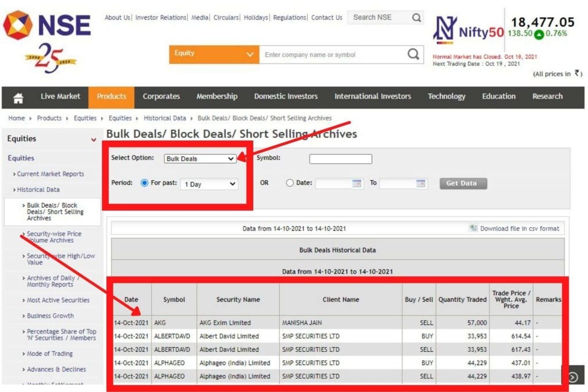Click the Search NSE magnifier icon
Image resolution: width=588 pixels, height=392 pixels.
(416, 18)
